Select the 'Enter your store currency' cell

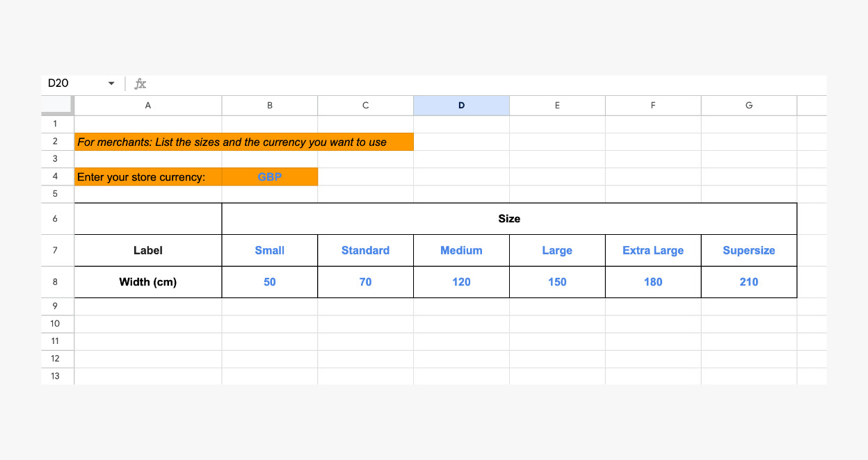pos(147,177)
